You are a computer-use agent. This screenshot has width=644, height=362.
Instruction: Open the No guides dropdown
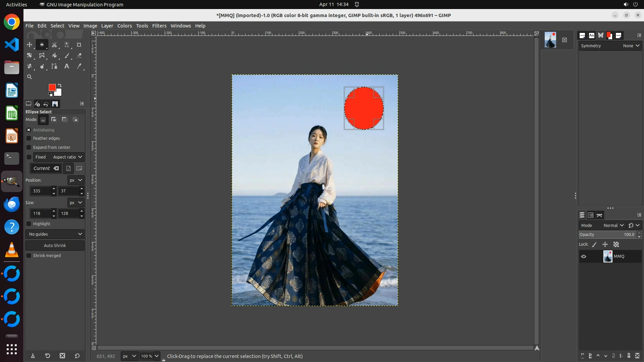(55, 234)
